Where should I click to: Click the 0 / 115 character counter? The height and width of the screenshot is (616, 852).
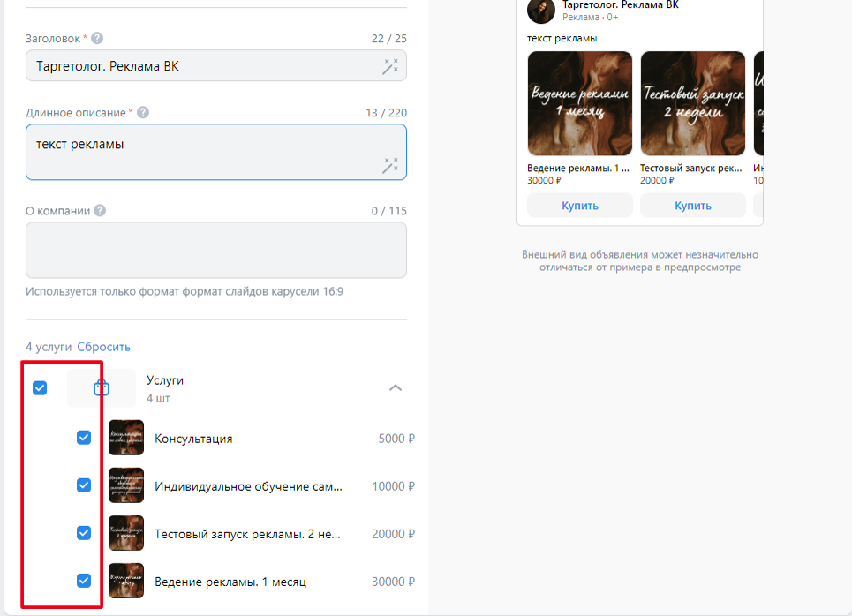(389, 211)
